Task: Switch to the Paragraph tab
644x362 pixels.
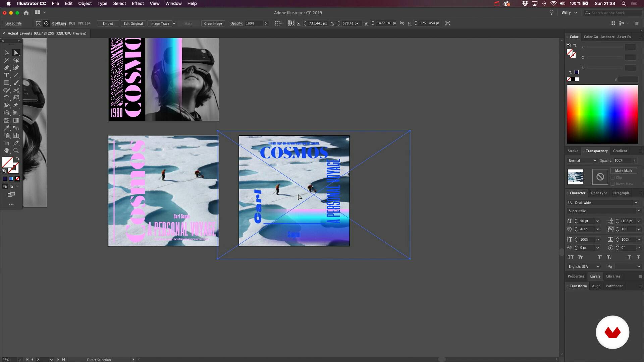Action: pos(621,193)
